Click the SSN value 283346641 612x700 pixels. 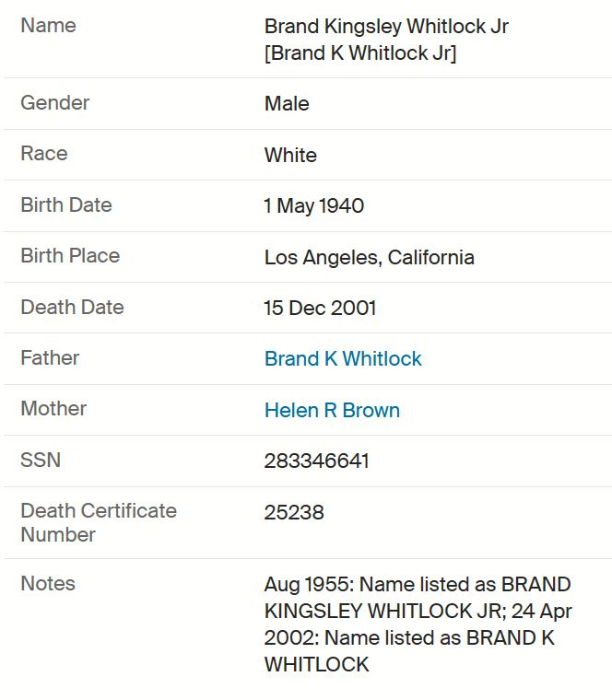point(316,461)
